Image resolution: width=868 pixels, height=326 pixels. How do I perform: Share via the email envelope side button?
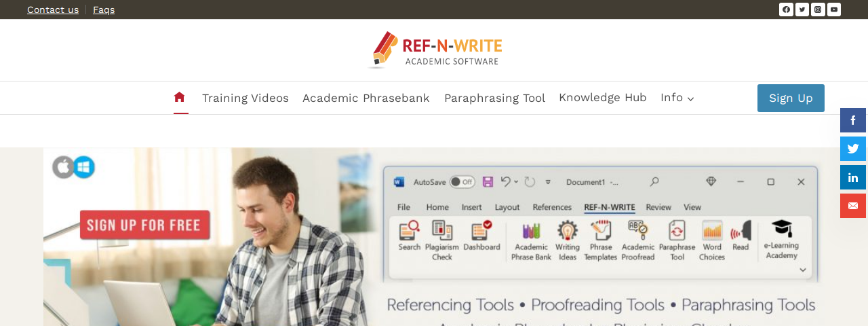[x=853, y=206]
